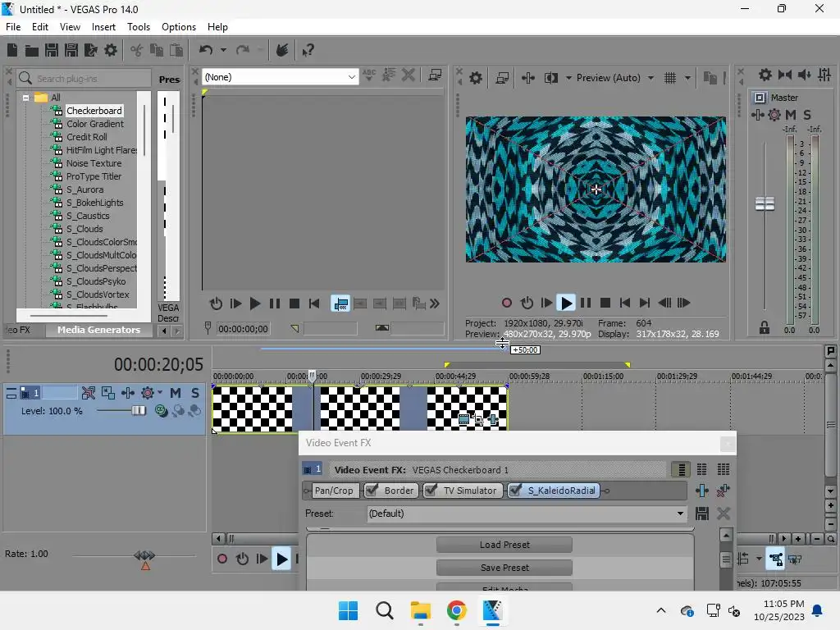The height and width of the screenshot is (630, 840).
Task: Open the Edit menu
Action: pyautogui.click(x=40, y=27)
